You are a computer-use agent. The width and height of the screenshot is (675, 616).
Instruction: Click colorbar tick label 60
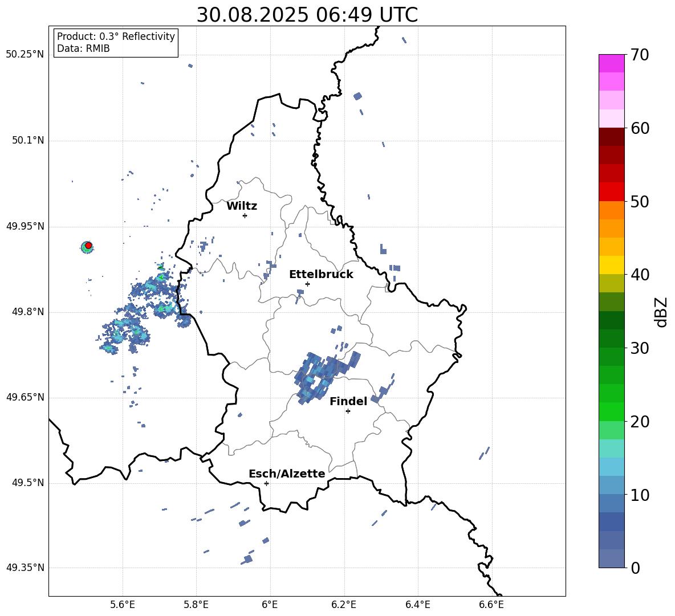point(639,128)
